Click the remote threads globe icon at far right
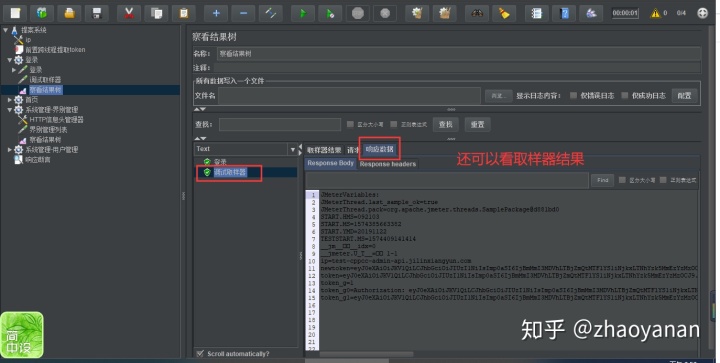 [x=703, y=13]
